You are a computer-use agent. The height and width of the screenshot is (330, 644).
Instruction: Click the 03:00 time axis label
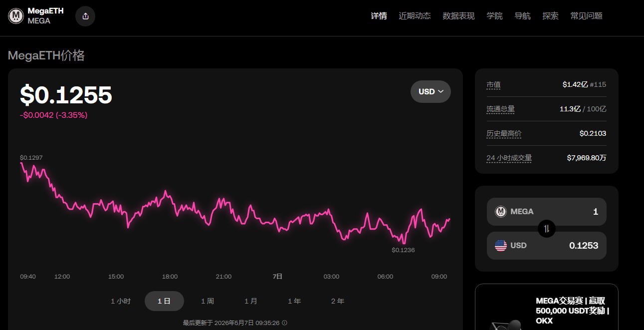(x=331, y=277)
